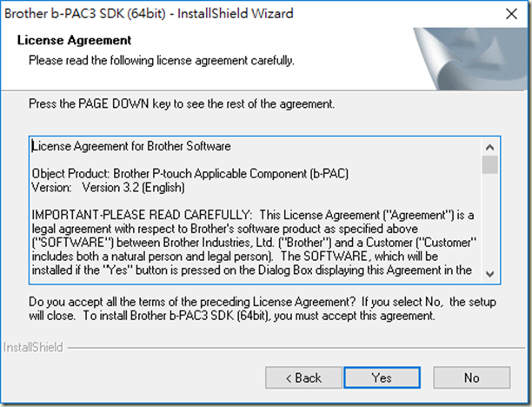Click the scrollbar down arrow in license box
Screen dimensions: 532x407
pyautogui.click(x=489, y=274)
